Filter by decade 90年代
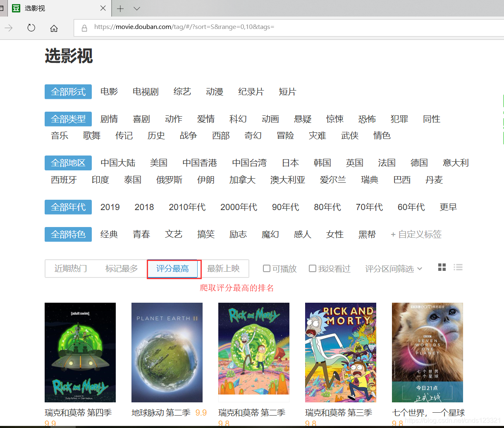 click(285, 207)
